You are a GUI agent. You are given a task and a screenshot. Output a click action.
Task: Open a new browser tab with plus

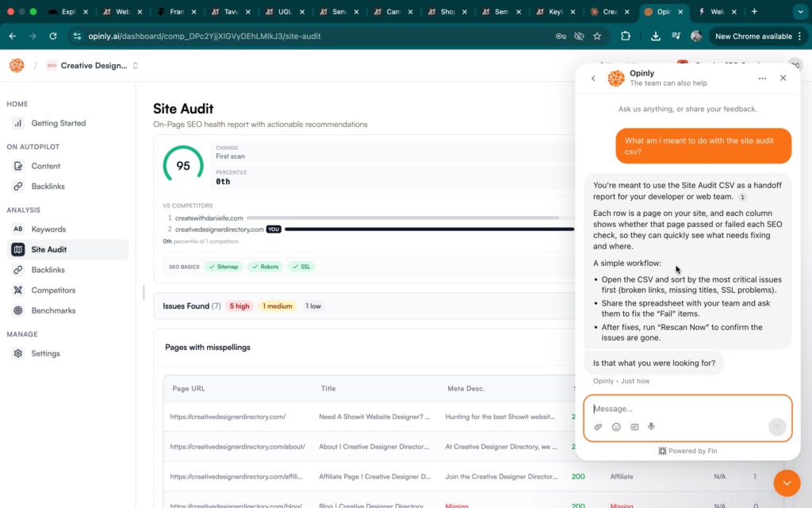coord(754,11)
